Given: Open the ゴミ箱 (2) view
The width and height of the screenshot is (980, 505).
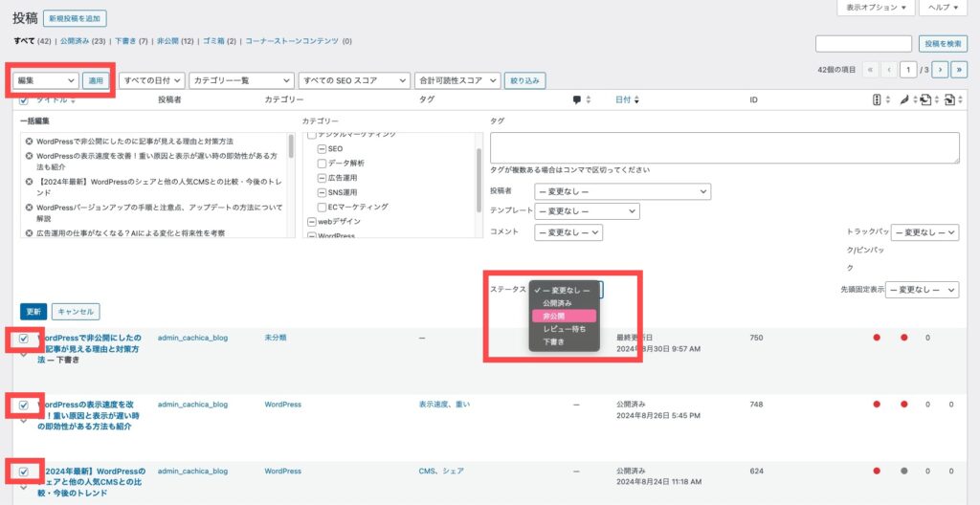Looking at the screenshot, I should tap(219, 41).
